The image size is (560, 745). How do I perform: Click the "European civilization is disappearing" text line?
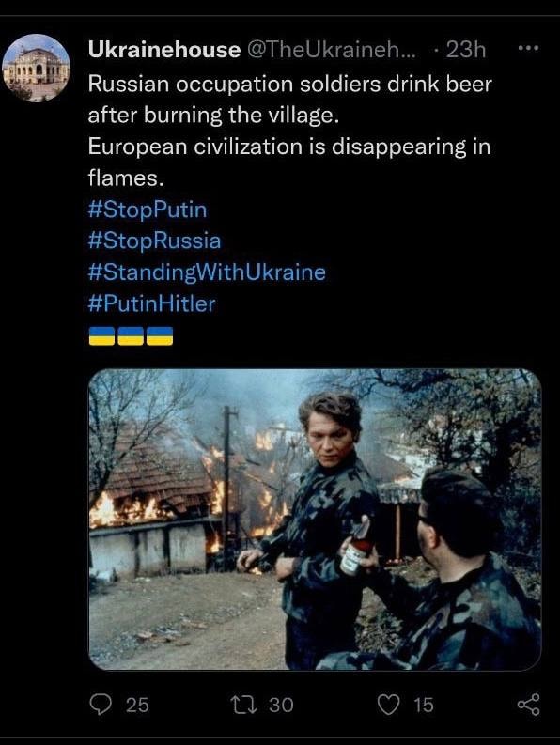(289, 147)
